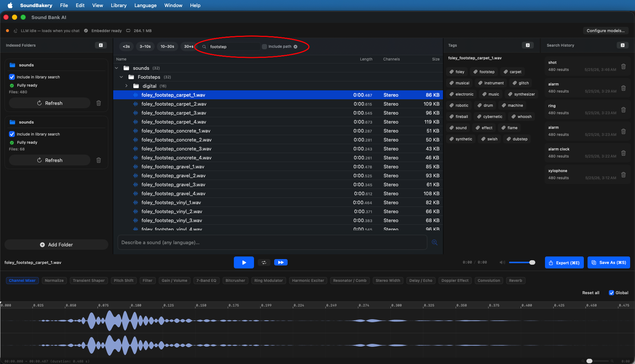
Task: Collapse the Search History panel
Action: tap(623, 45)
